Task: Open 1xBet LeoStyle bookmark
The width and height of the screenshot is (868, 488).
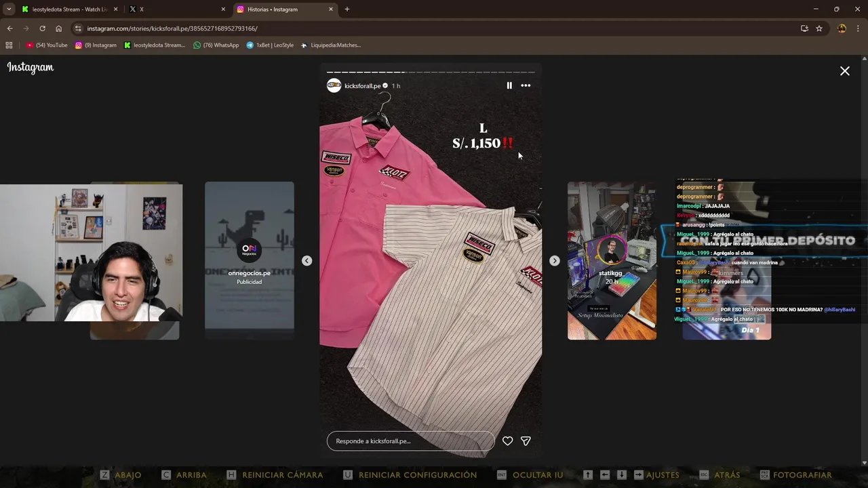Action: pyautogui.click(x=270, y=45)
